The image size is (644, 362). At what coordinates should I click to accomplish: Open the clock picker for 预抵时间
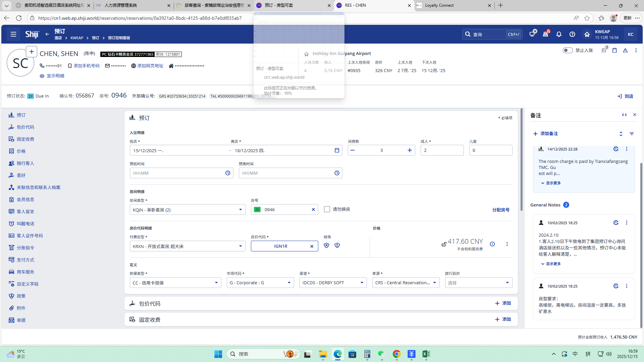tap(228, 173)
